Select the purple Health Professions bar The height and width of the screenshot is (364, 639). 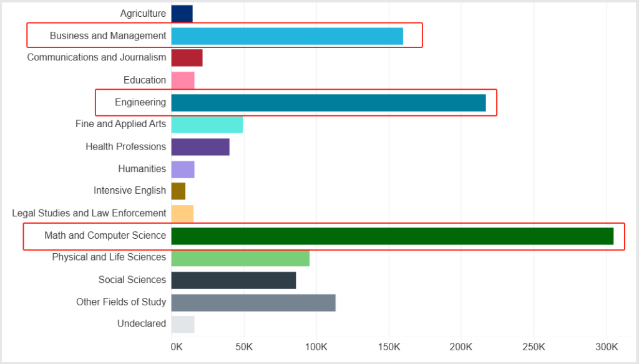[200, 147]
